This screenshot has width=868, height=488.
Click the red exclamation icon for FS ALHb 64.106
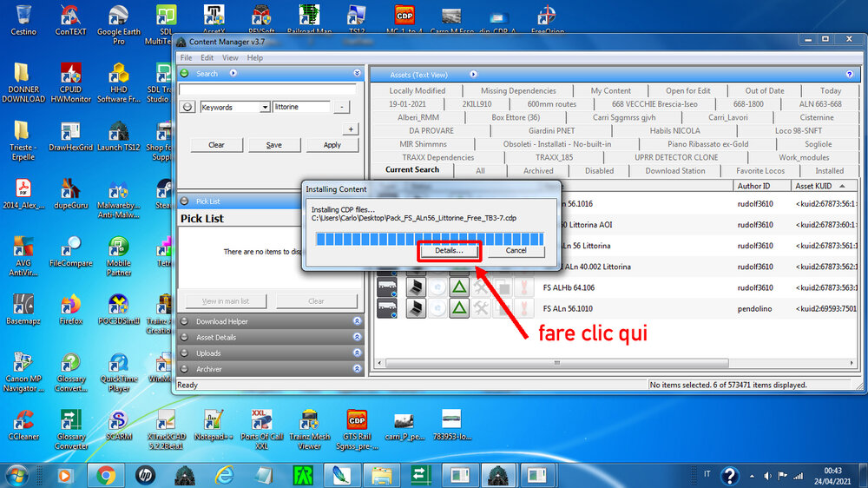(x=523, y=287)
